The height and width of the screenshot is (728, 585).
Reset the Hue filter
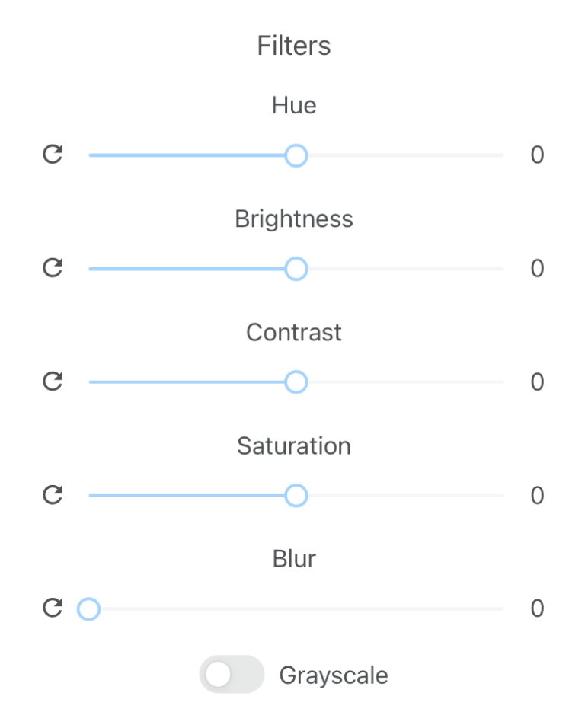(x=52, y=155)
